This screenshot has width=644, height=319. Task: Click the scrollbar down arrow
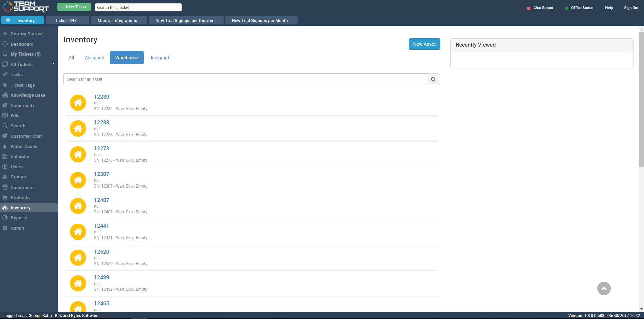[x=641, y=309]
